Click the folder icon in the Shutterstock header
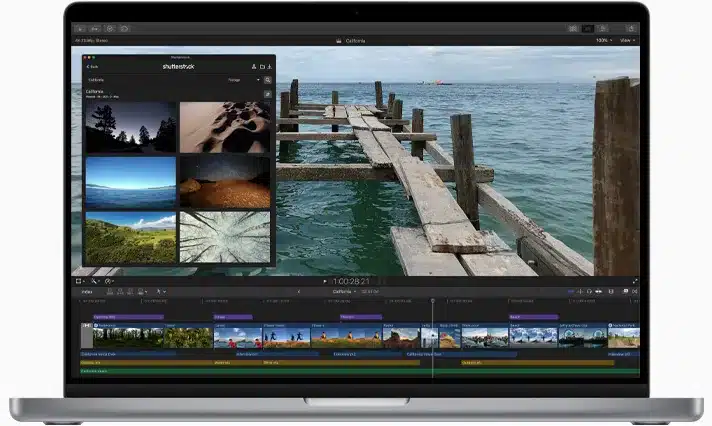712x426 pixels. click(262, 67)
